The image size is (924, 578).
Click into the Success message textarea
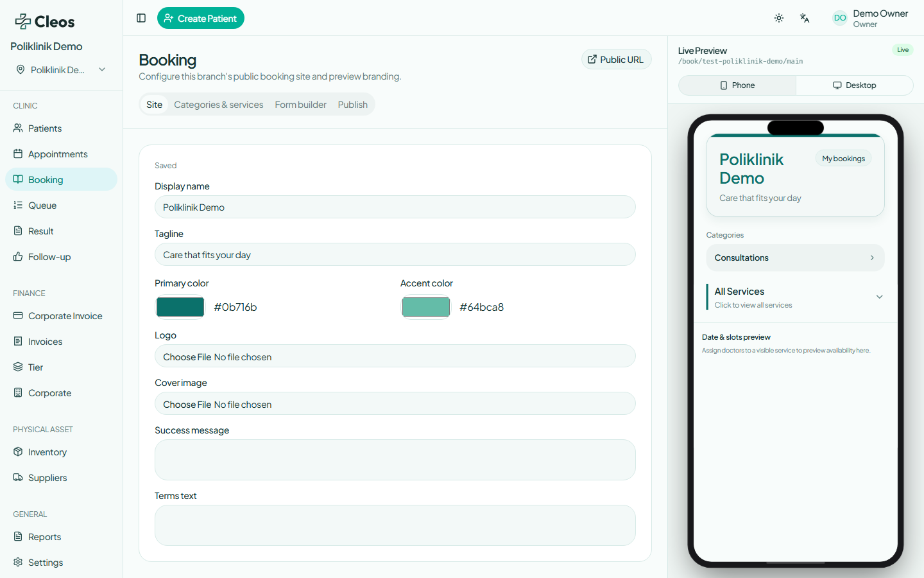click(395, 460)
